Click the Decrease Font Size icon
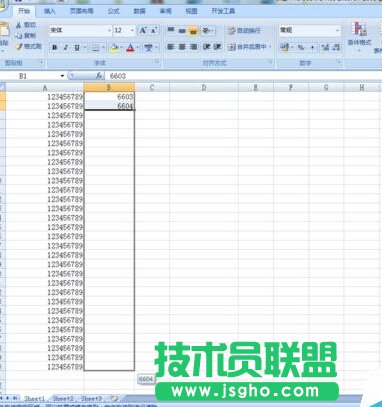This screenshot has height=407, width=382. (153, 31)
